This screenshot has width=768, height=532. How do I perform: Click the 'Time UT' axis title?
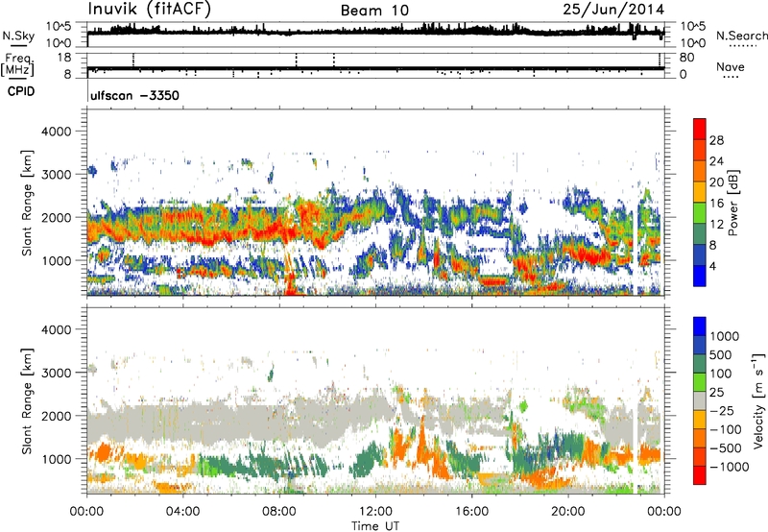coord(375,526)
